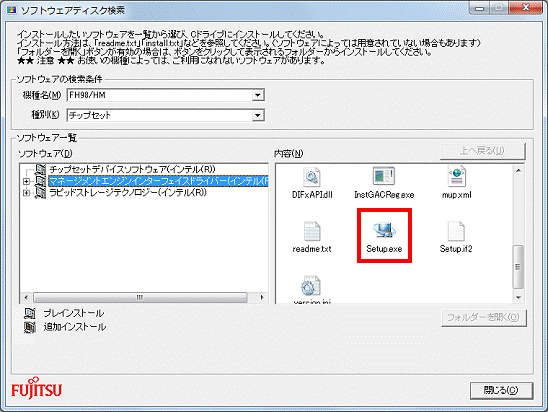The image size is (548, 412).
Task: Click the ラピッドストレージテクノロジー item icon
Action: (x=41, y=193)
